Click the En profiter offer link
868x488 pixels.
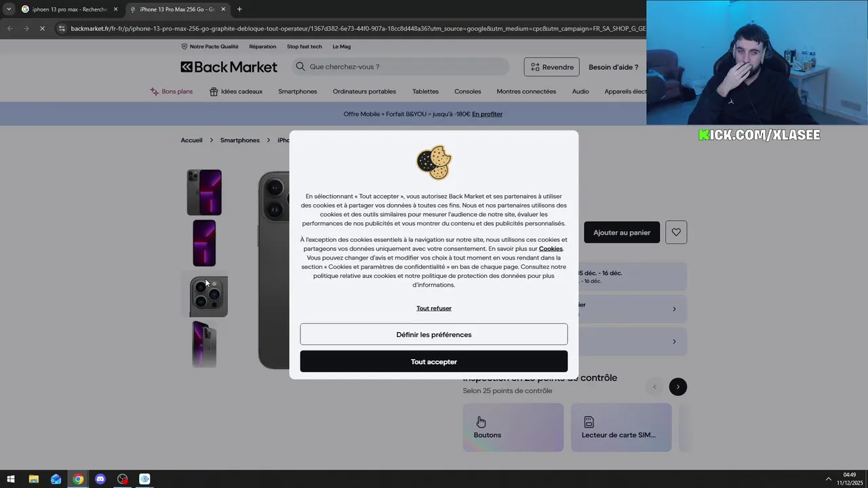coord(487,114)
